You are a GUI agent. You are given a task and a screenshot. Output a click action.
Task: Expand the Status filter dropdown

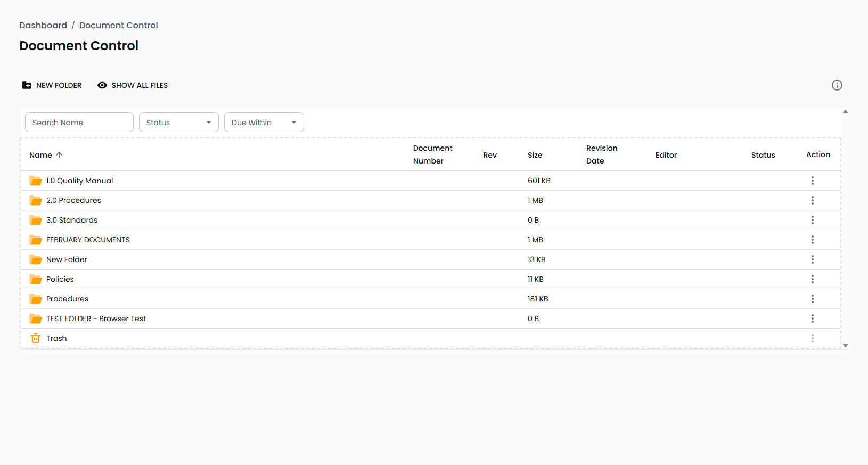click(178, 123)
